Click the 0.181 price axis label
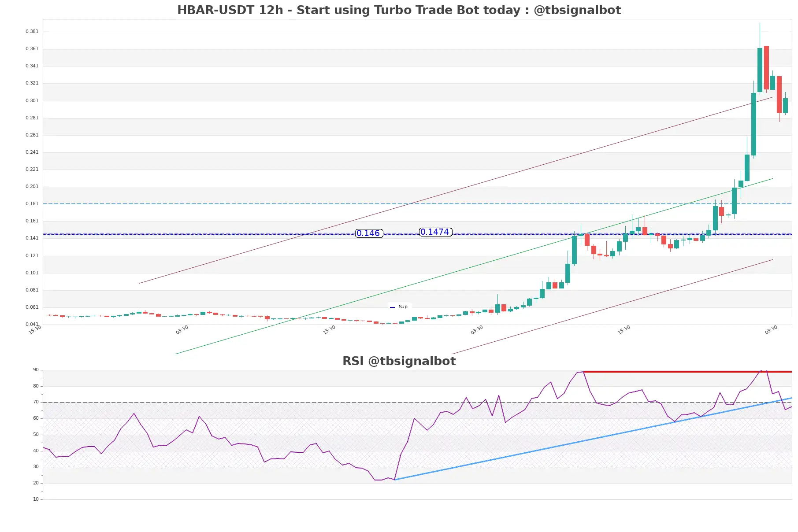 (x=32, y=204)
